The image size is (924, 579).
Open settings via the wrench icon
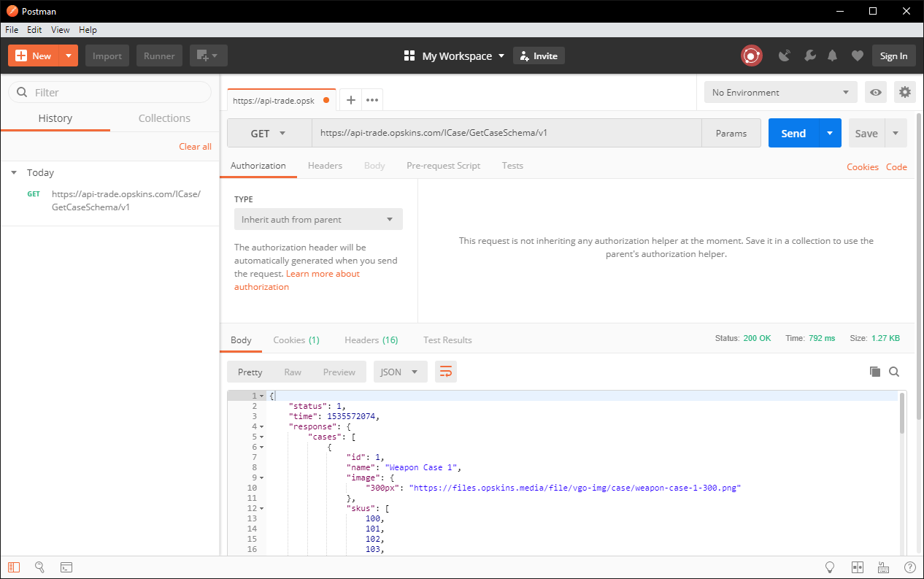click(x=809, y=55)
